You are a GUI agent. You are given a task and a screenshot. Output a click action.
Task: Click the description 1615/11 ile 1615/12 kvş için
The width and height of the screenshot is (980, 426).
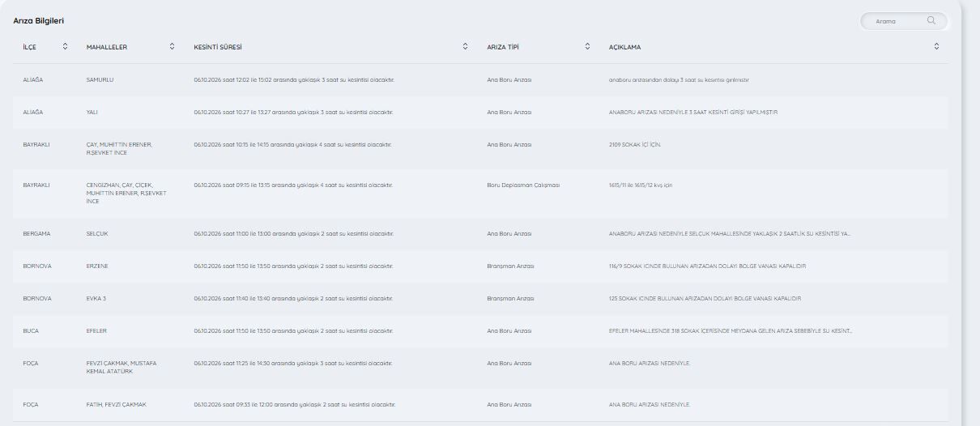pos(641,185)
